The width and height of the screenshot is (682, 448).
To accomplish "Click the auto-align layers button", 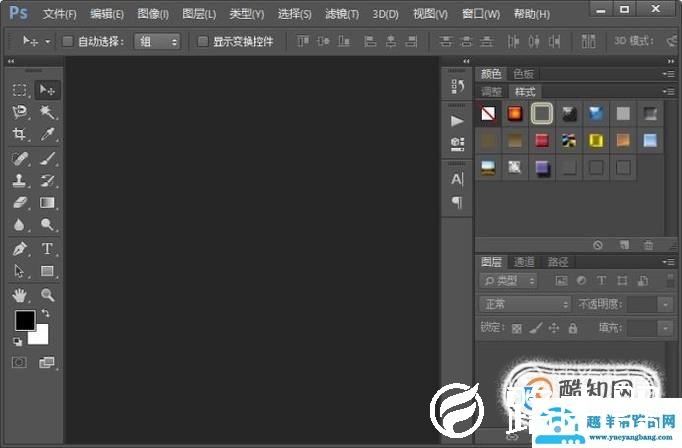I will pos(588,42).
